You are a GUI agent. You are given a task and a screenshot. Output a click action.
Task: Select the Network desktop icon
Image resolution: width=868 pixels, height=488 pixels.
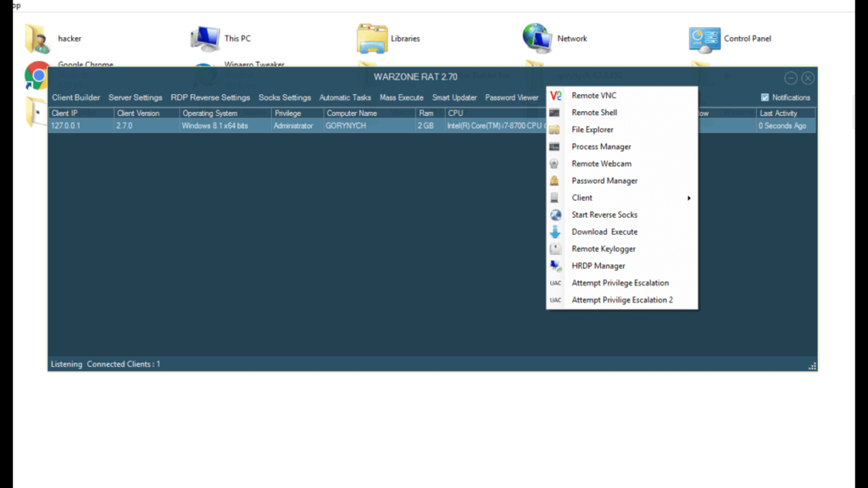point(537,38)
